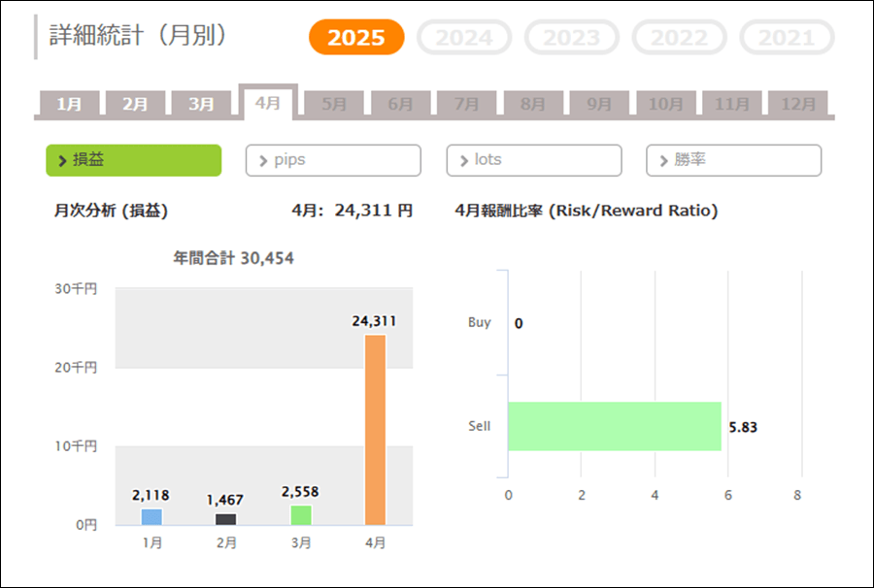Expand the lots category selector
The width and height of the screenshot is (874, 588).
pyautogui.click(x=533, y=160)
